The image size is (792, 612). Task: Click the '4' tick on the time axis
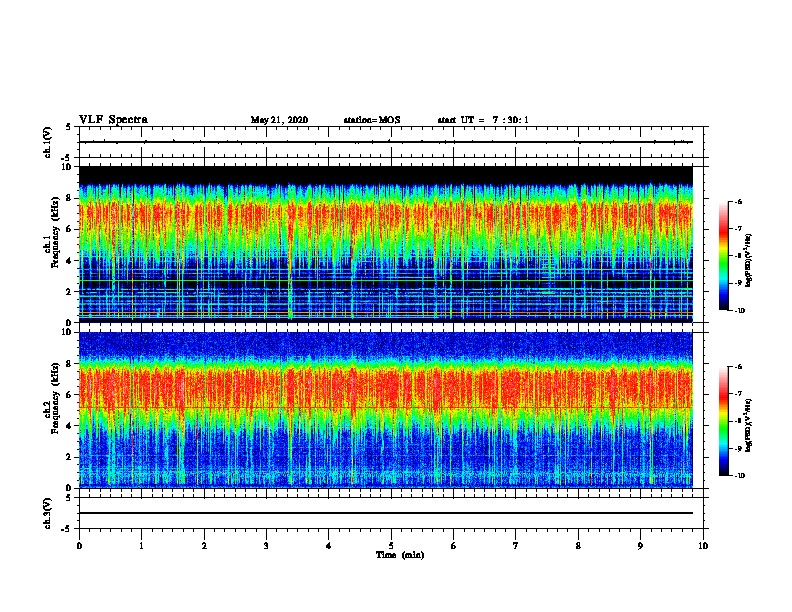tap(329, 546)
